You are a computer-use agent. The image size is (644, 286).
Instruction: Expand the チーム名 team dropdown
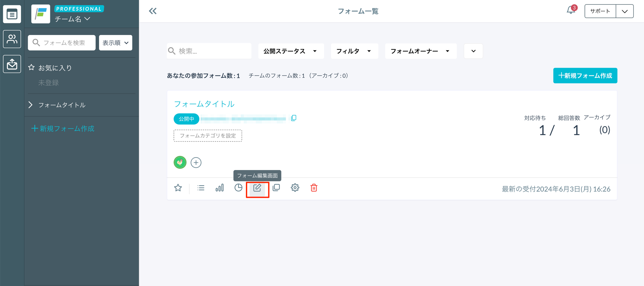(73, 19)
